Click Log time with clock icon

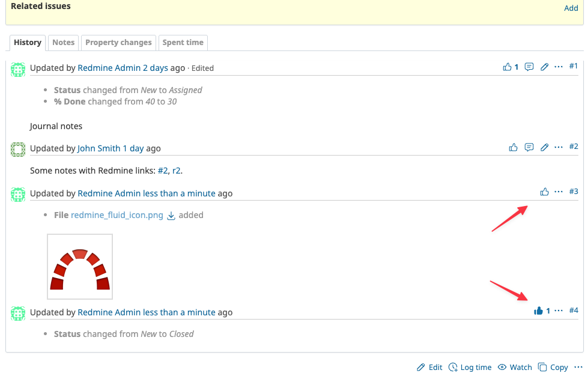pyautogui.click(x=470, y=367)
